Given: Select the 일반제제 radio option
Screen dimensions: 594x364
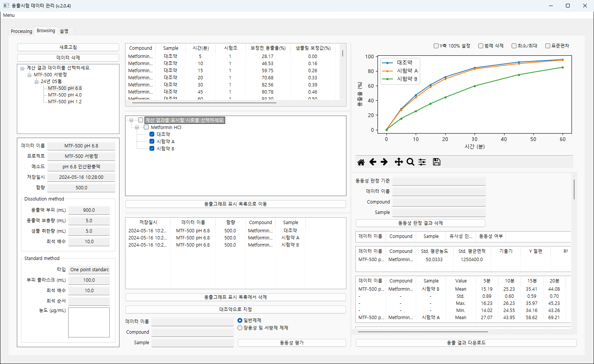Looking at the screenshot, I should [240, 321].
